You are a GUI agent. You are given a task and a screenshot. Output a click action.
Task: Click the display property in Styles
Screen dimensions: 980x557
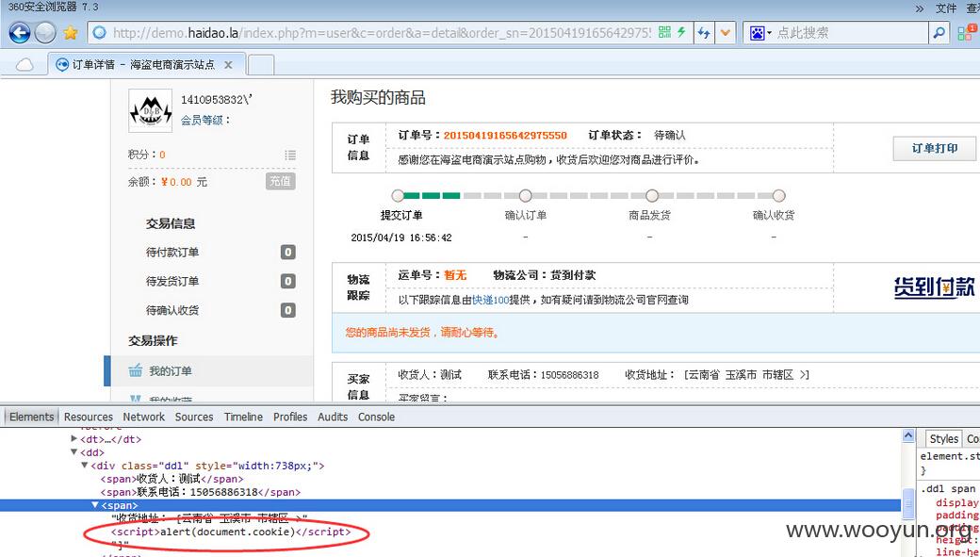(956, 502)
